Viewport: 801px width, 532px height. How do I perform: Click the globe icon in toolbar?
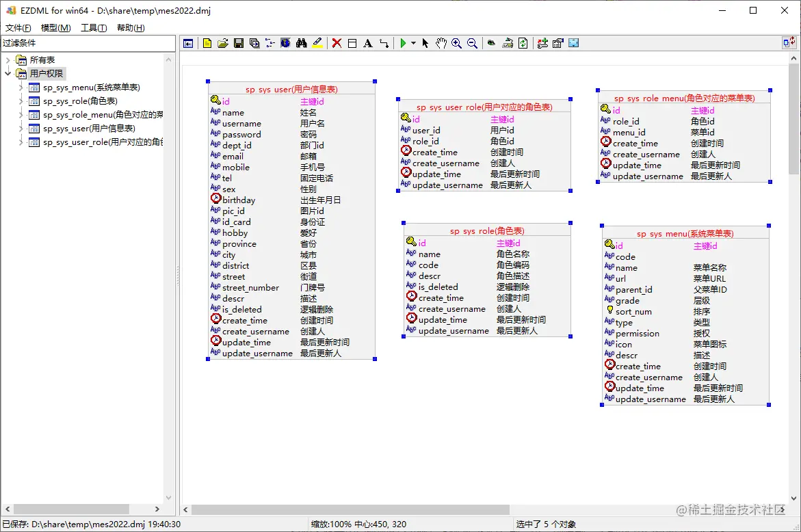point(285,43)
